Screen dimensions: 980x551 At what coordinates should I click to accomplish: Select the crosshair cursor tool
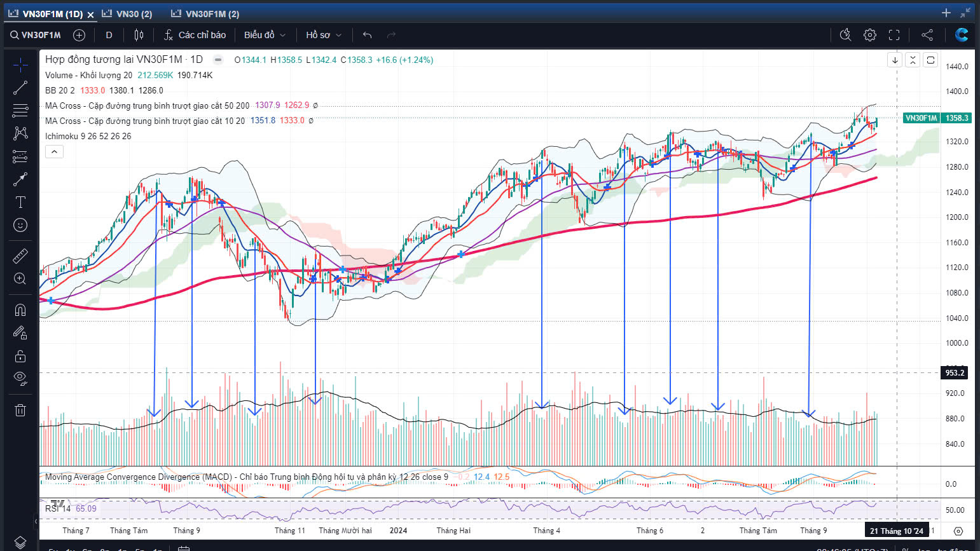[20, 65]
